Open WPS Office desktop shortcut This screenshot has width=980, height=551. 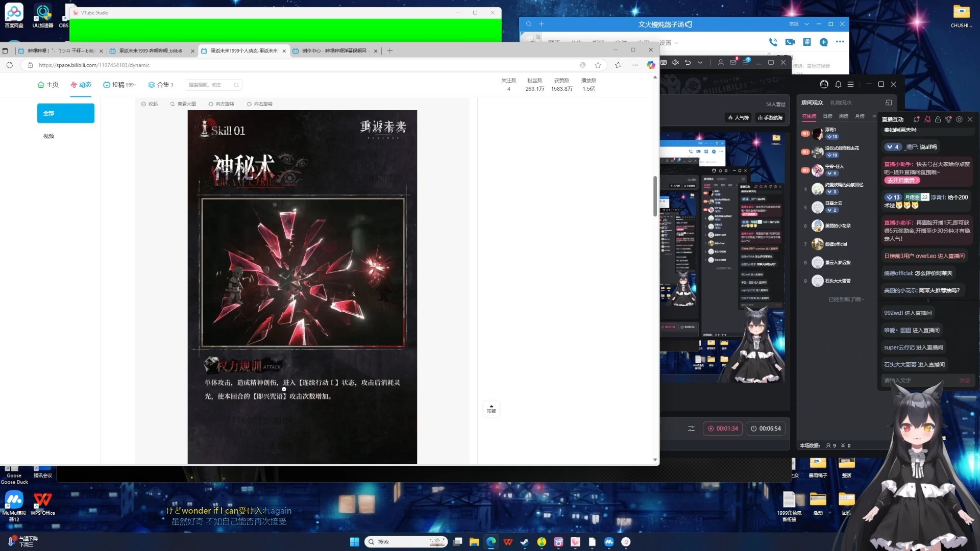coord(43,503)
